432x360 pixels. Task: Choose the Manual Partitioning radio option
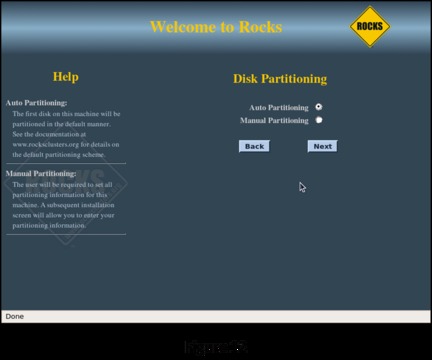coord(319,120)
